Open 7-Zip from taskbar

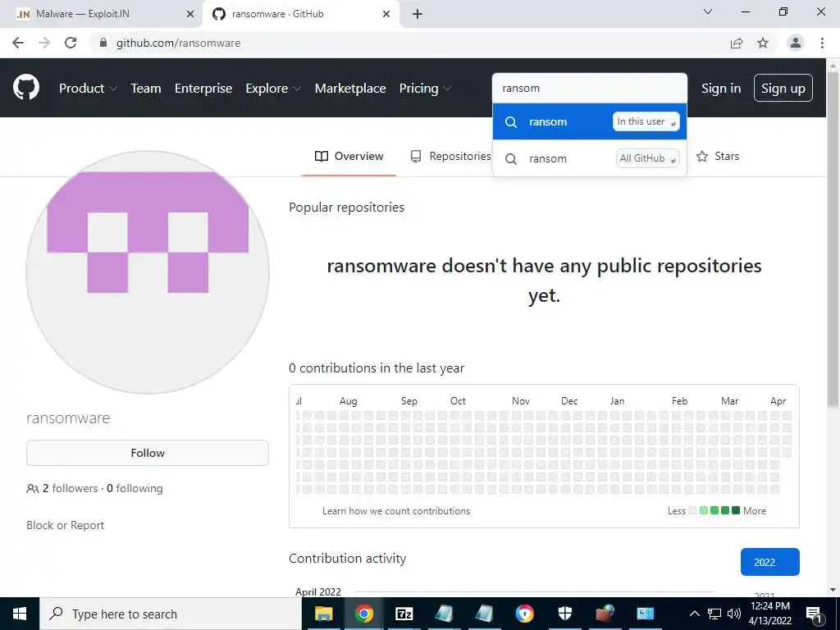point(404,614)
